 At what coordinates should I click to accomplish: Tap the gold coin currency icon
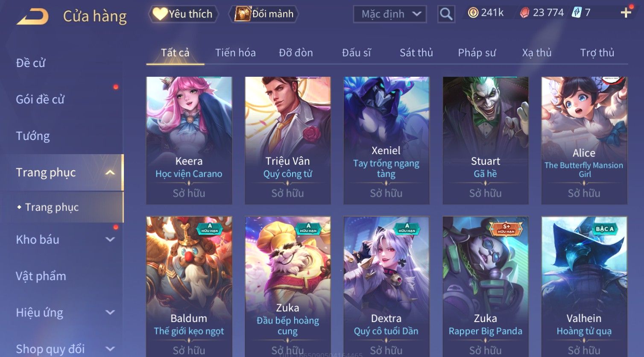click(x=473, y=13)
